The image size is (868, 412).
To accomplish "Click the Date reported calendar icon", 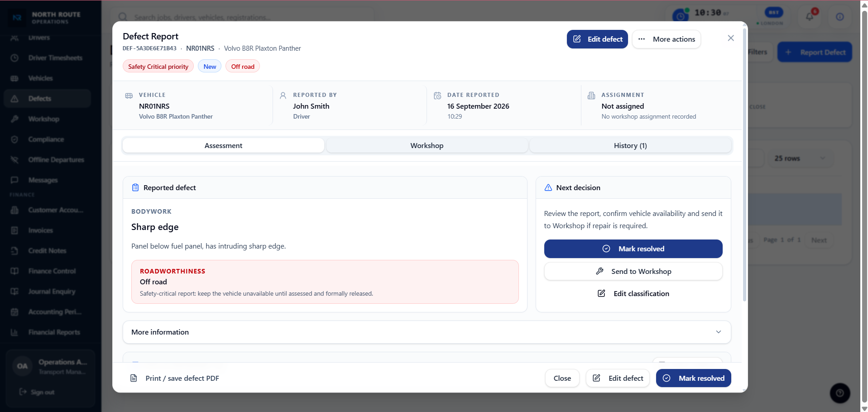I will [437, 96].
